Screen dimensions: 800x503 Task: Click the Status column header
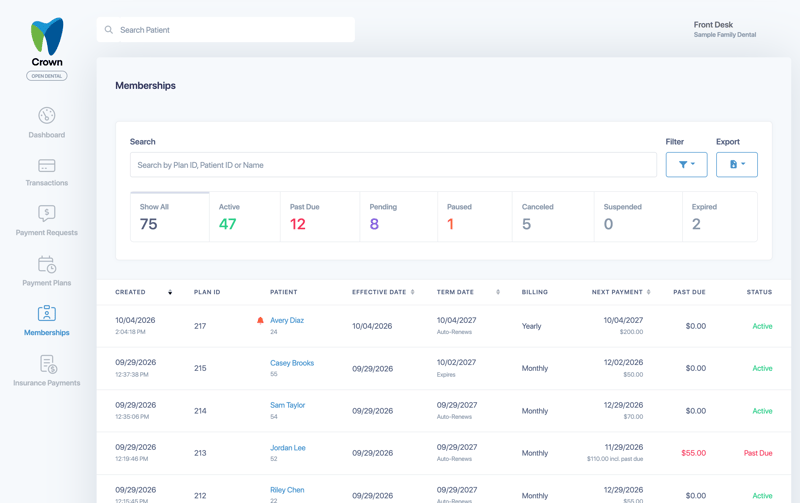759,292
